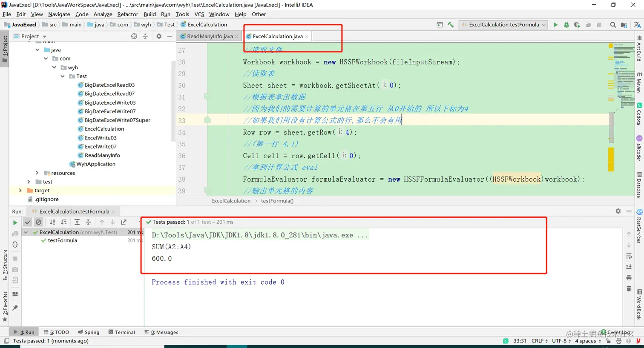Image resolution: width=644 pixels, height=348 pixels.
Task: Toggle auto-test rerun in the Run panel
Action: (x=15, y=244)
